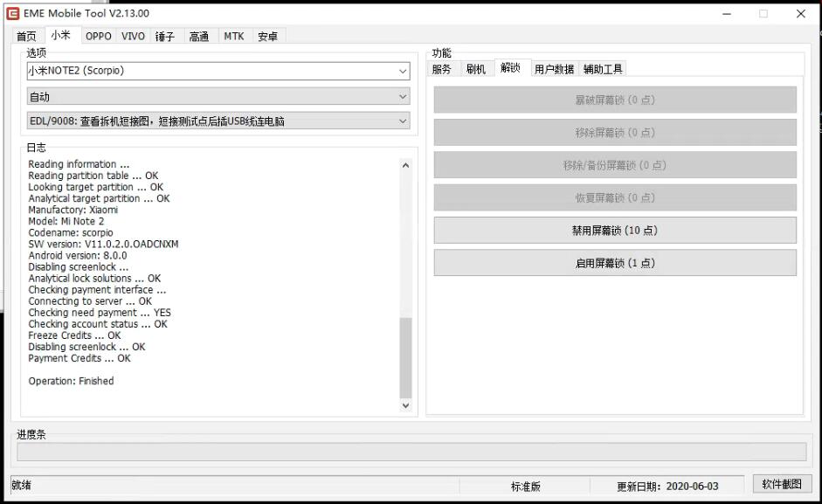Click the 更新日期: 2020-06-03 status entry
822x504 pixels.
667,487
